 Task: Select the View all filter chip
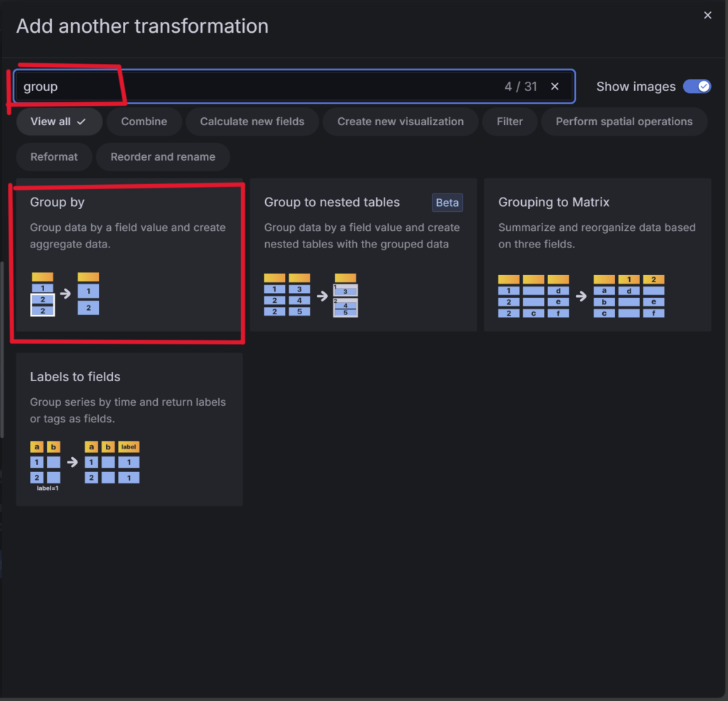pos(59,122)
